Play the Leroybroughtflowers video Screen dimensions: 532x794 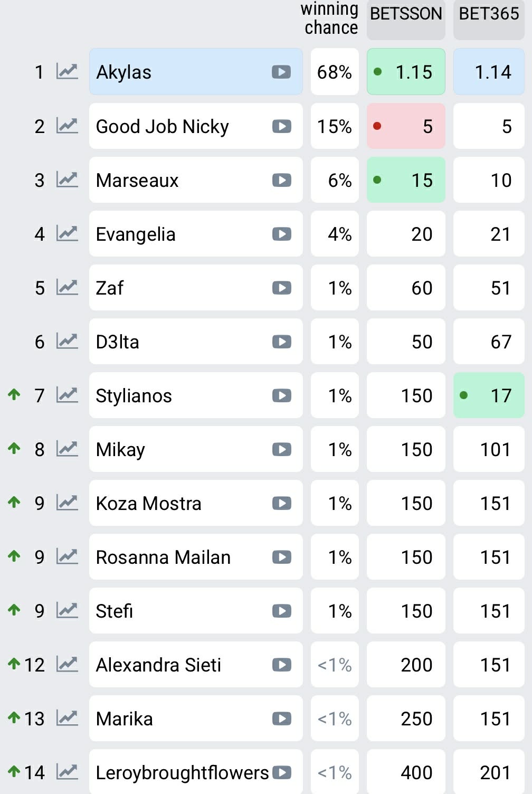[281, 772]
